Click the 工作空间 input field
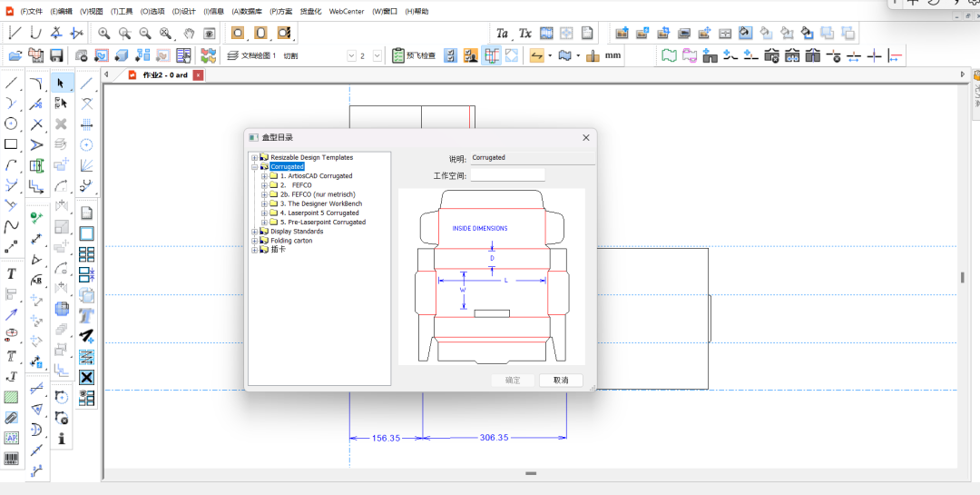Image resolution: width=980 pixels, height=495 pixels. 507,175
